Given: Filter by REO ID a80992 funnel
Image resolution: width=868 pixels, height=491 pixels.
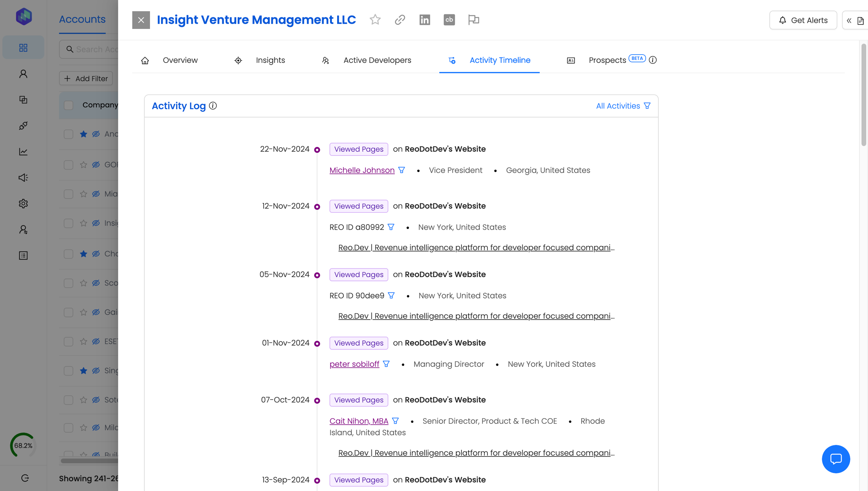Looking at the screenshot, I should (x=391, y=227).
